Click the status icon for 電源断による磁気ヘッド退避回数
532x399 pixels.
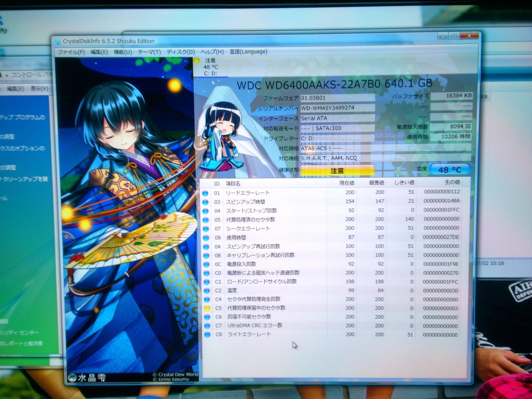[x=206, y=273]
